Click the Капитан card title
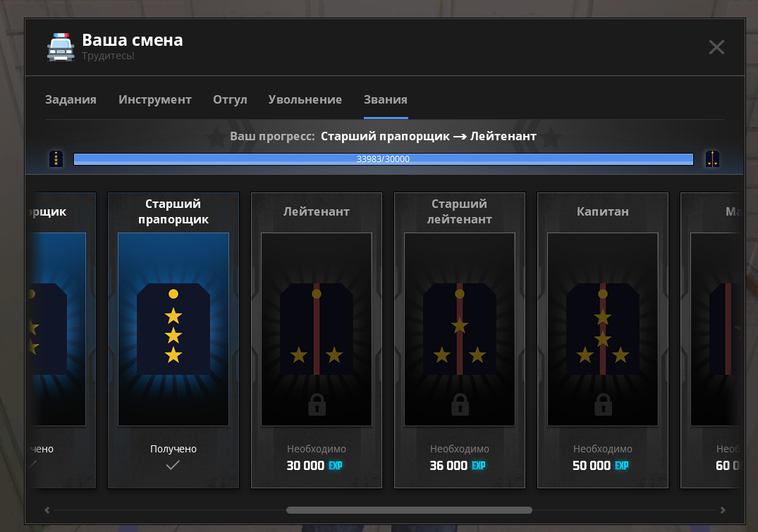758x532 pixels. point(603,211)
